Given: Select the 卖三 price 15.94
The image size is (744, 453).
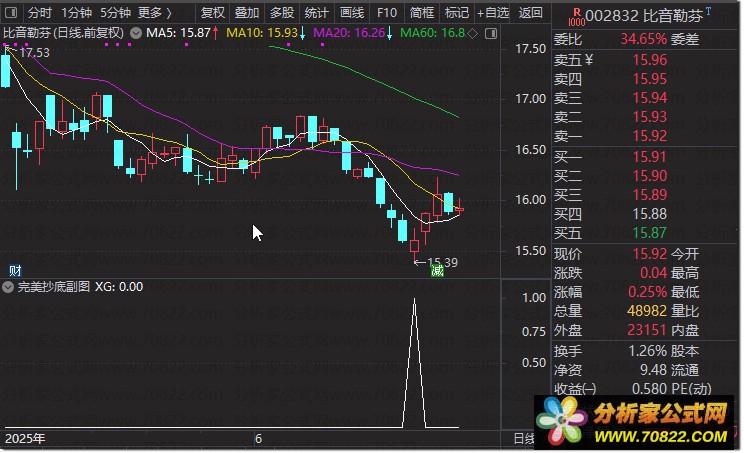Looking at the screenshot, I should pos(650,98).
